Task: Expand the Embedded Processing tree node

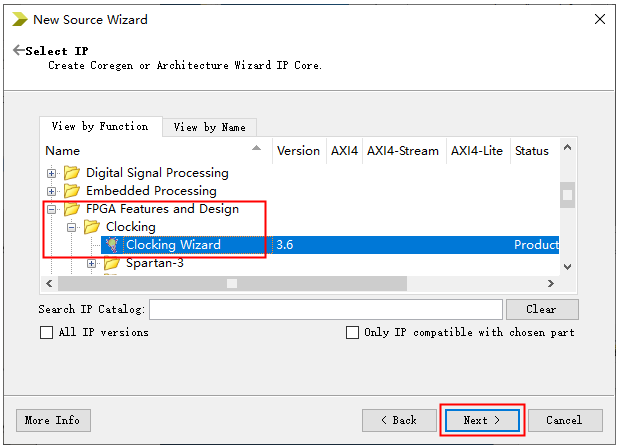Action: coord(52,191)
